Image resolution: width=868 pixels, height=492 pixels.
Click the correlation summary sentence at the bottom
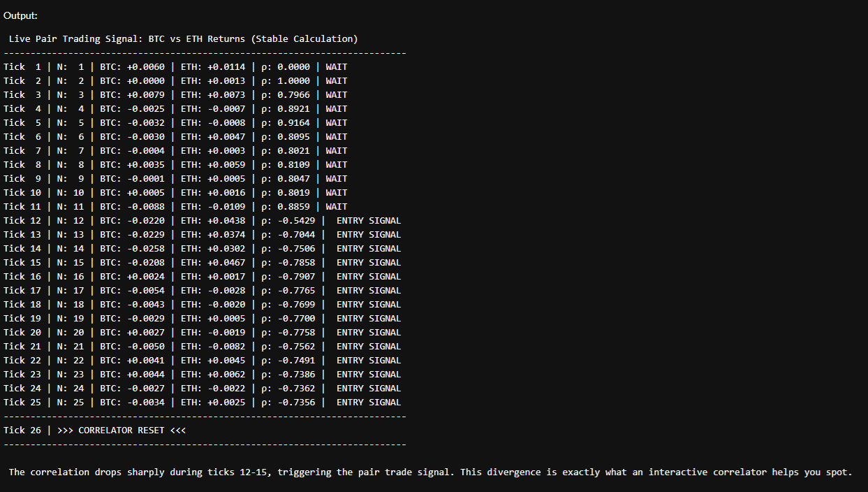click(x=430, y=472)
